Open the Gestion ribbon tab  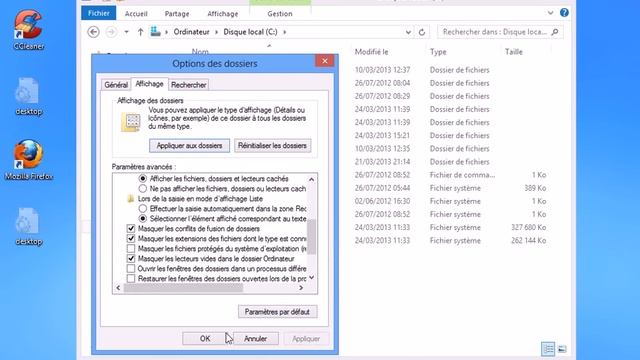point(280,13)
